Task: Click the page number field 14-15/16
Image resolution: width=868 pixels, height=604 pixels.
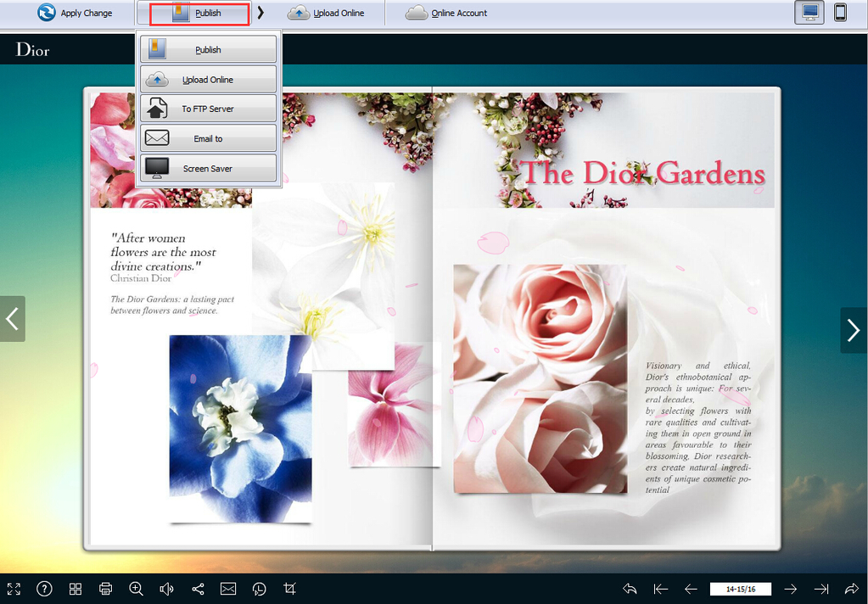Action: pos(741,589)
